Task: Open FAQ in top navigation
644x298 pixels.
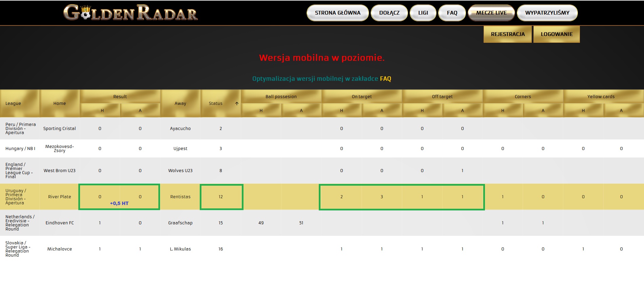Action: 452,13
